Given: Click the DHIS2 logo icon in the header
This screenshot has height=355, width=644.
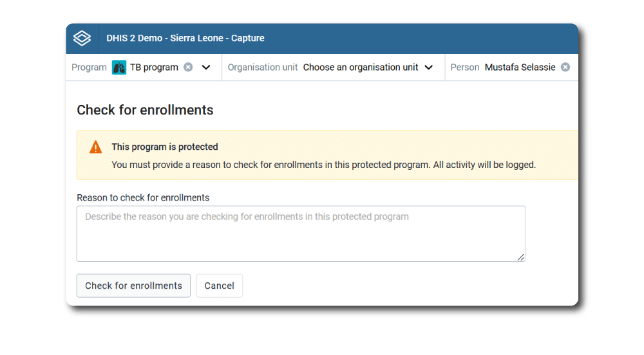Looking at the screenshot, I should (x=82, y=38).
